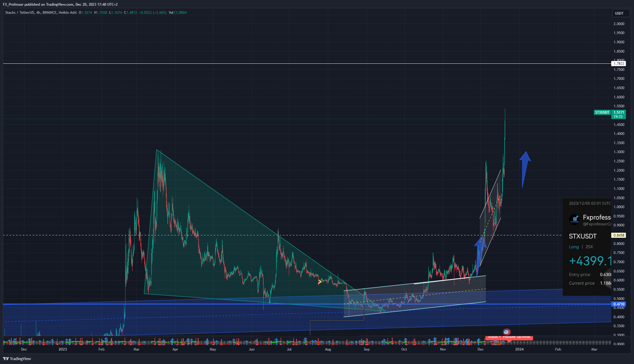The height and width of the screenshot is (364, 634).
Task: Click the 1.0000 price axis label
Action: click(x=619, y=207)
